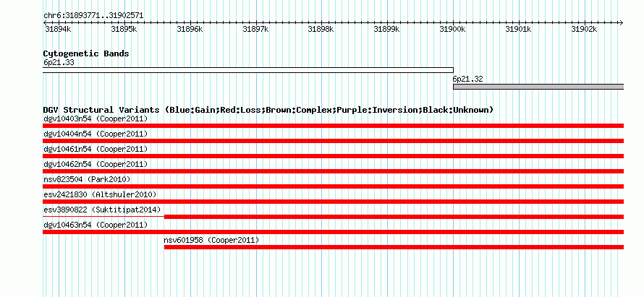Click the red bar under nsv601958
Viewport: 644px width, 297px height.
pos(394,247)
